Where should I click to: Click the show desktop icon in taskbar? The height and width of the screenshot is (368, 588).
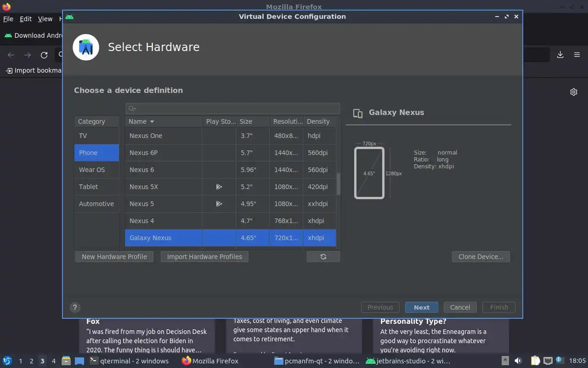(x=79, y=361)
